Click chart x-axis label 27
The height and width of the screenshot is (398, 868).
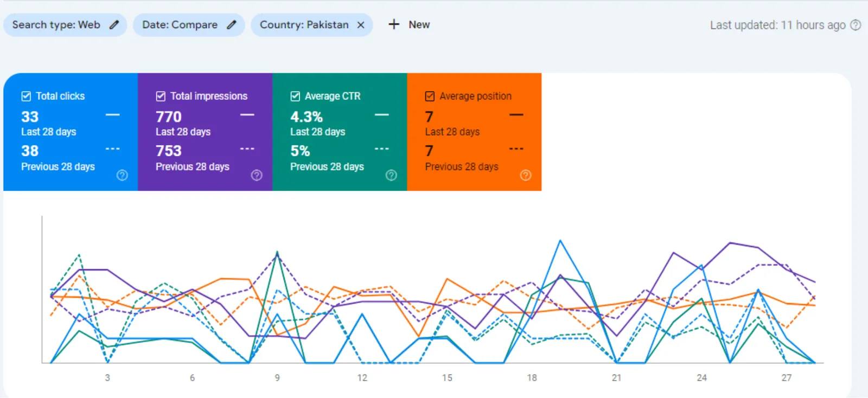pos(787,377)
